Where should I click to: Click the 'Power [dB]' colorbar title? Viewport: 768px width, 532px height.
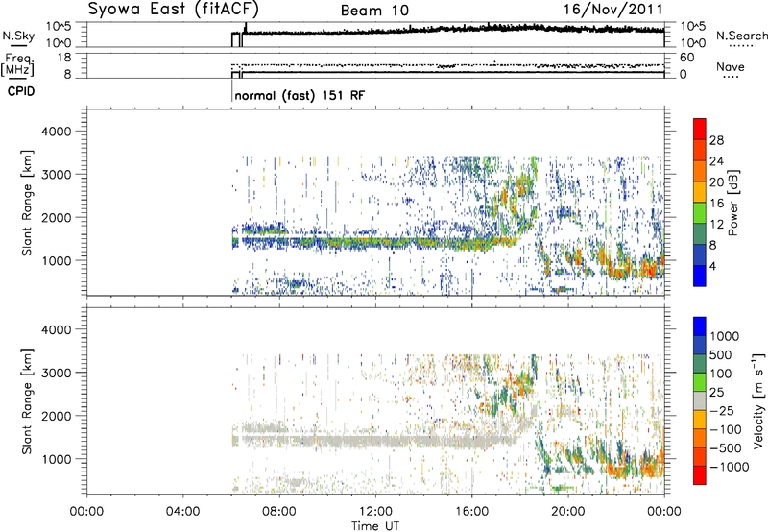733,203
